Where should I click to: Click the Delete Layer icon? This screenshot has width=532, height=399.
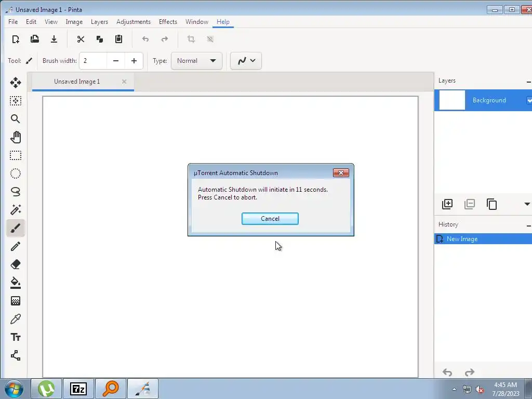[470, 204]
